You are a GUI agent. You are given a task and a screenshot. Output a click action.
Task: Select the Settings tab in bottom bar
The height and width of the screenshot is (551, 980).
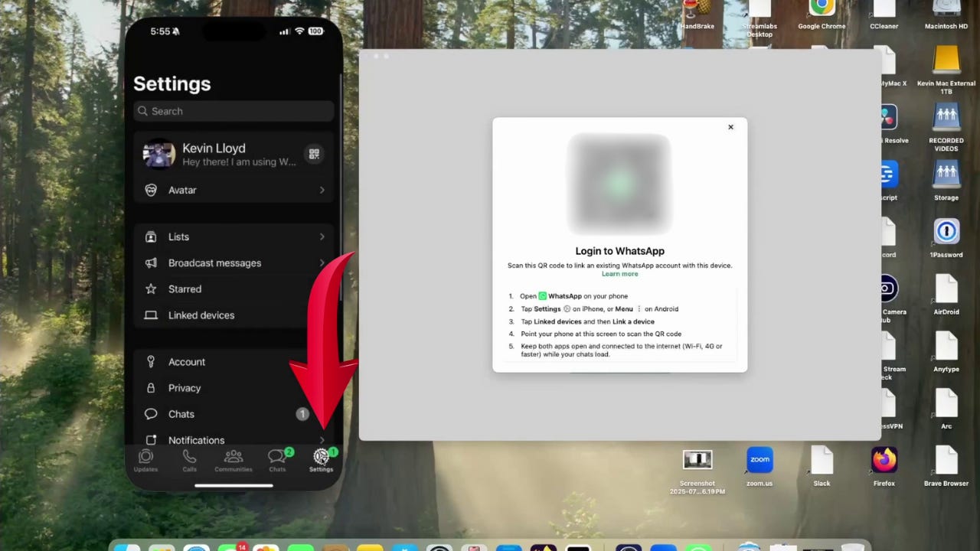click(322, 461)
